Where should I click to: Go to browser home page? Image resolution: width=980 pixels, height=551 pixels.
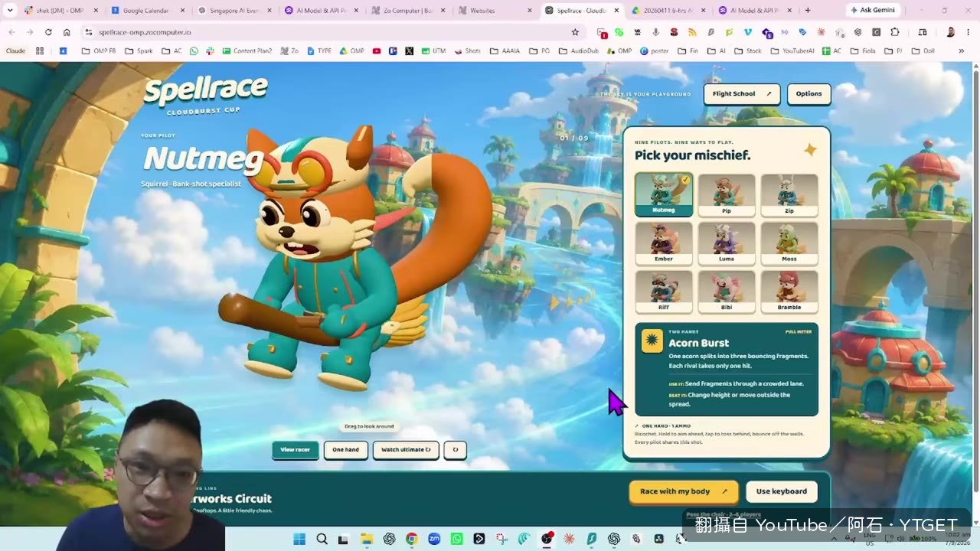pos(67,32)
